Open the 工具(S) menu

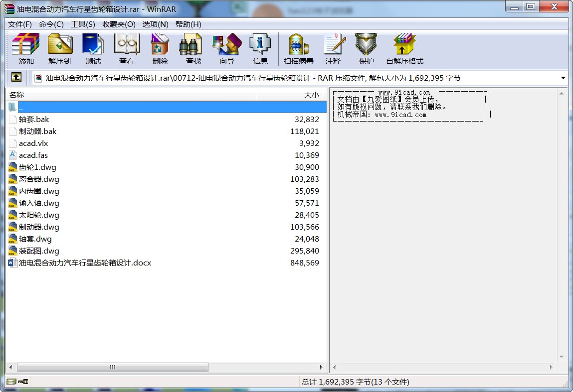[83, 24]
